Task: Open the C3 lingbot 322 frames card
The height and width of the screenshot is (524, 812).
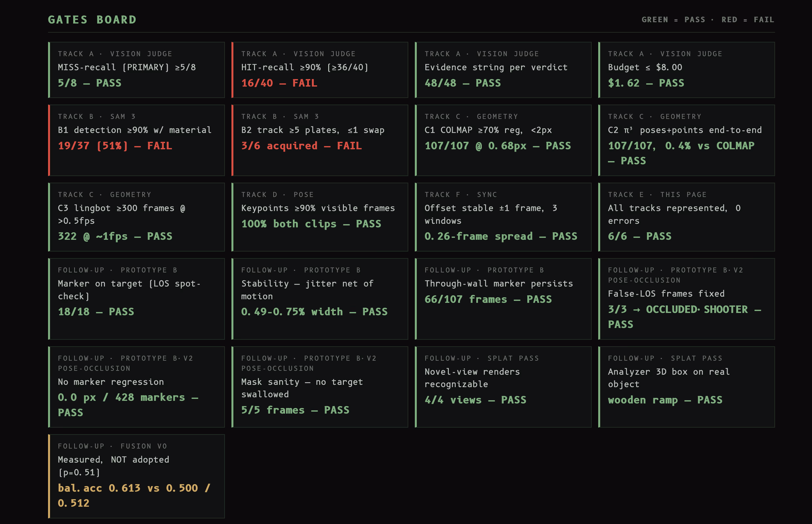Action: click(136, 217)
